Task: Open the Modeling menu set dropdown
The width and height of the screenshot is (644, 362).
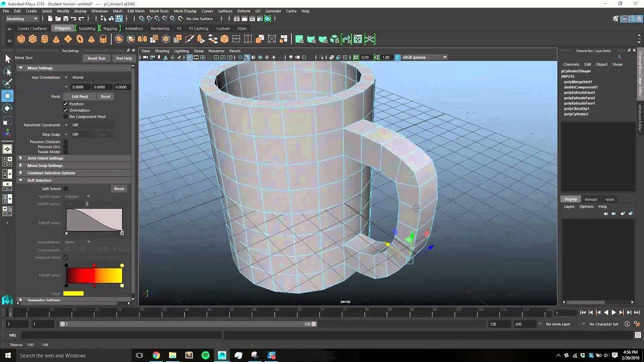Action: tap(22, 19)
